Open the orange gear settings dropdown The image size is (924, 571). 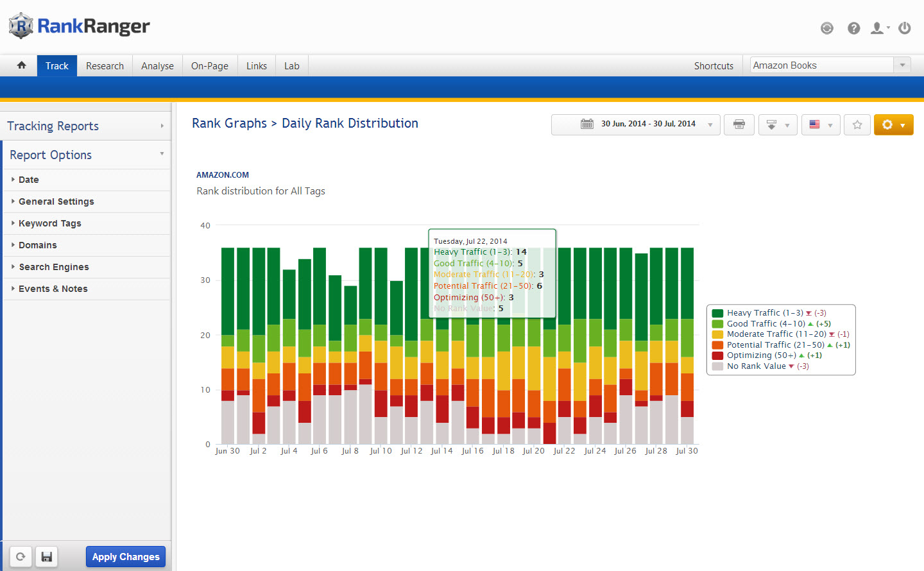[x=893, y=124]
